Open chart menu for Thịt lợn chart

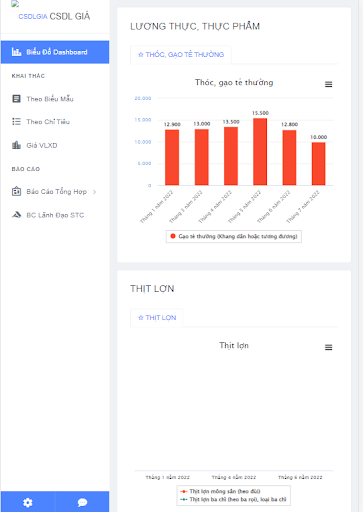[x=328, y=347]
